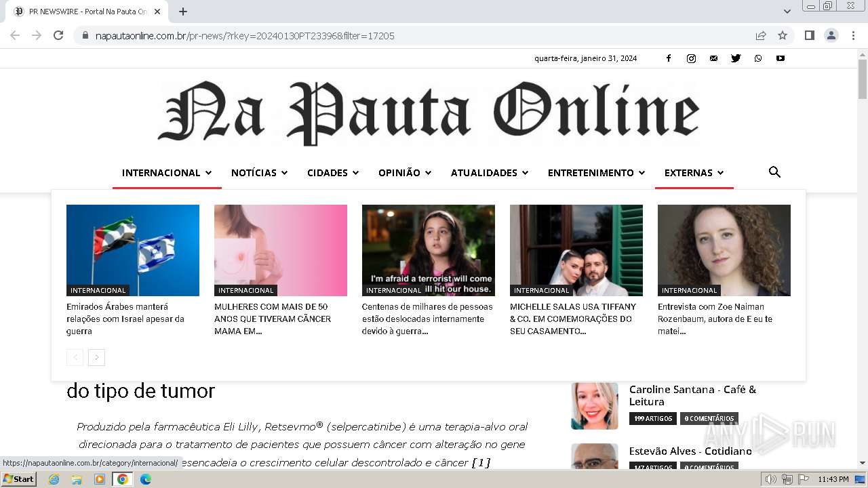Expand the EXTERNAS menu

click(694, 173)
